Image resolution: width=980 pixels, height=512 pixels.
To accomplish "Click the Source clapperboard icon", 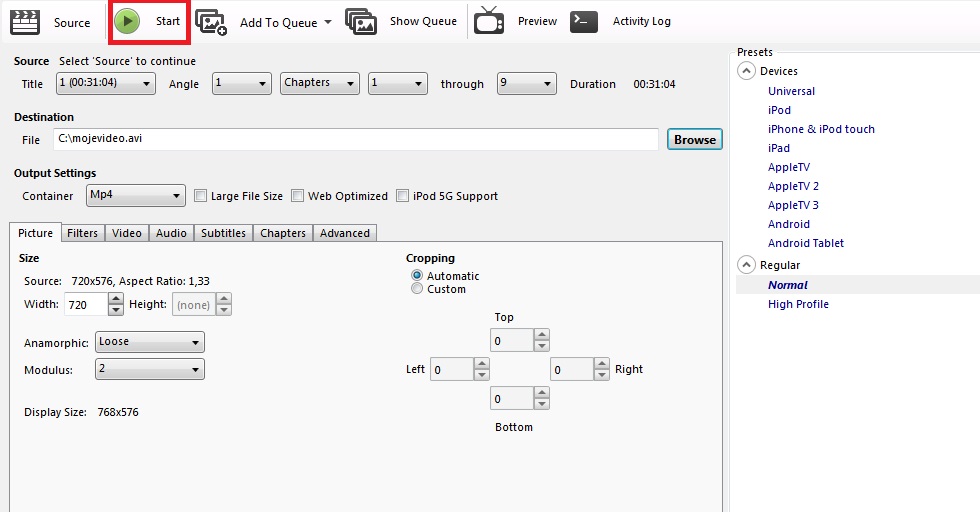I will (25, 22).
